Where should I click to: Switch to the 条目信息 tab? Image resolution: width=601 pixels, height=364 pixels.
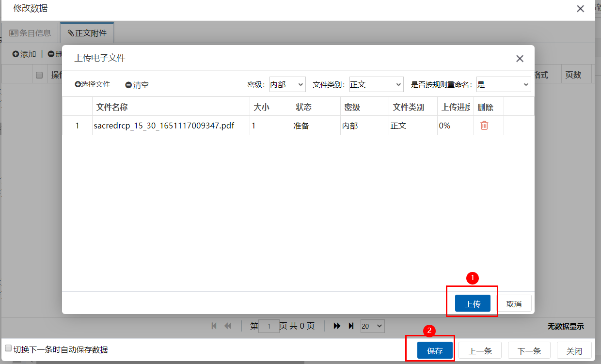pyautogui.click(x=31, y=33)
